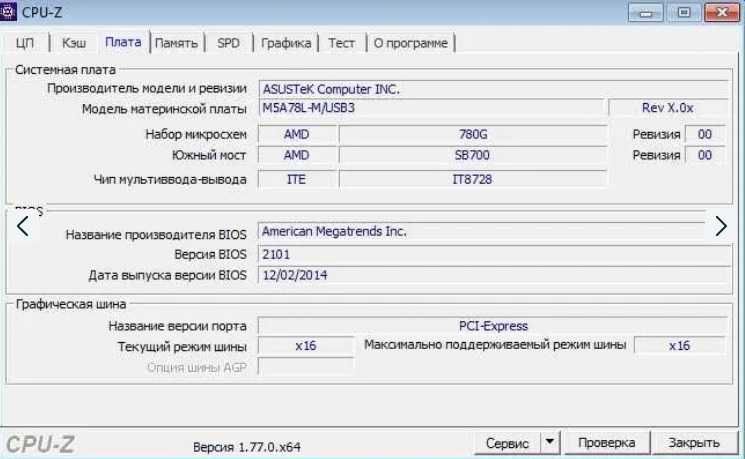Switch to the Тест tab
The width and height of the screenshot is (745, 459).
341,43
